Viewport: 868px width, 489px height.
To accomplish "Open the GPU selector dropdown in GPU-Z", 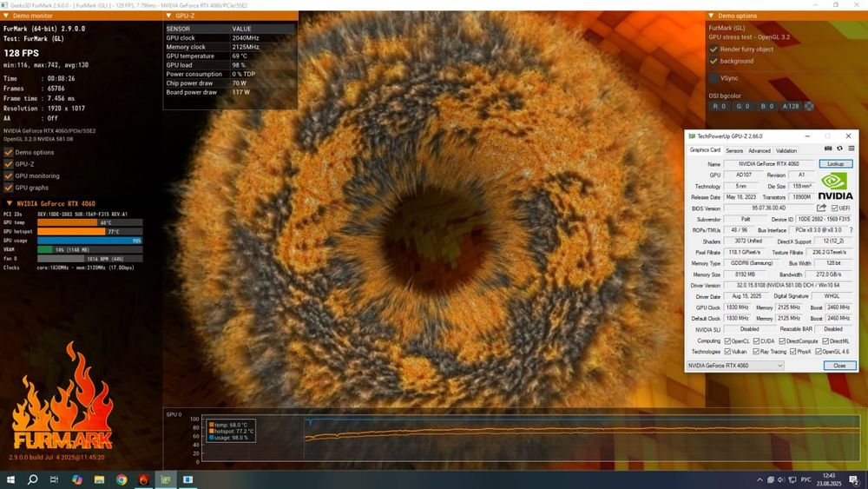I will (x=735, y=366).
